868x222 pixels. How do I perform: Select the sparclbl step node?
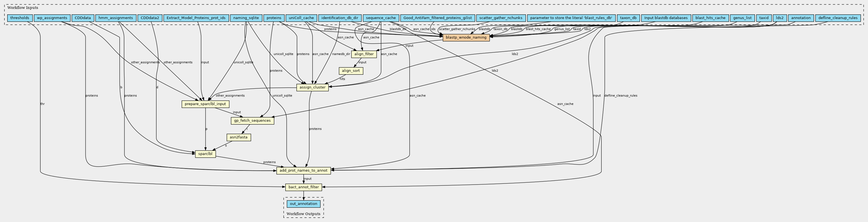[205, 154]
